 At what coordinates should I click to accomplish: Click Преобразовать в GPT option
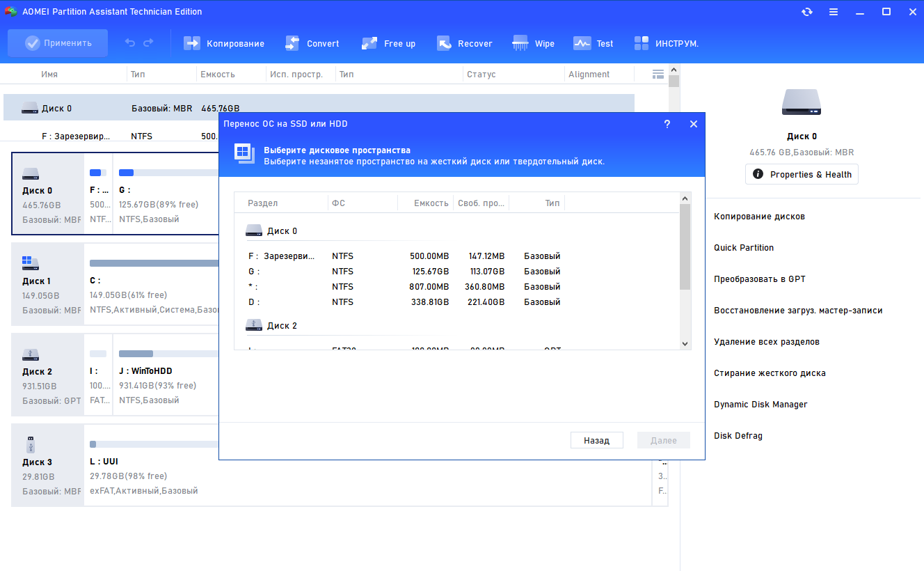[x=760, y=279]
